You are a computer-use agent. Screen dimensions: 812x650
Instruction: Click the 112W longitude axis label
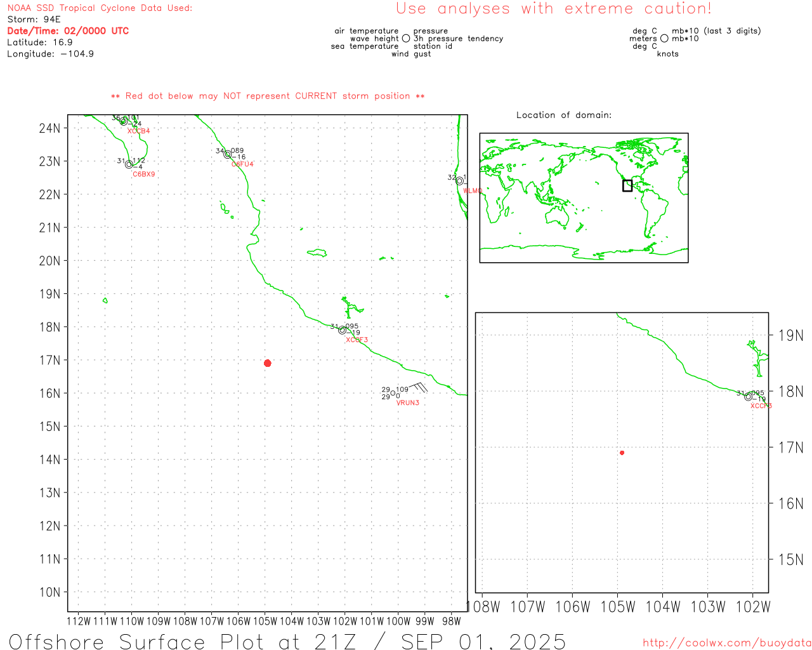pos(79,621)
